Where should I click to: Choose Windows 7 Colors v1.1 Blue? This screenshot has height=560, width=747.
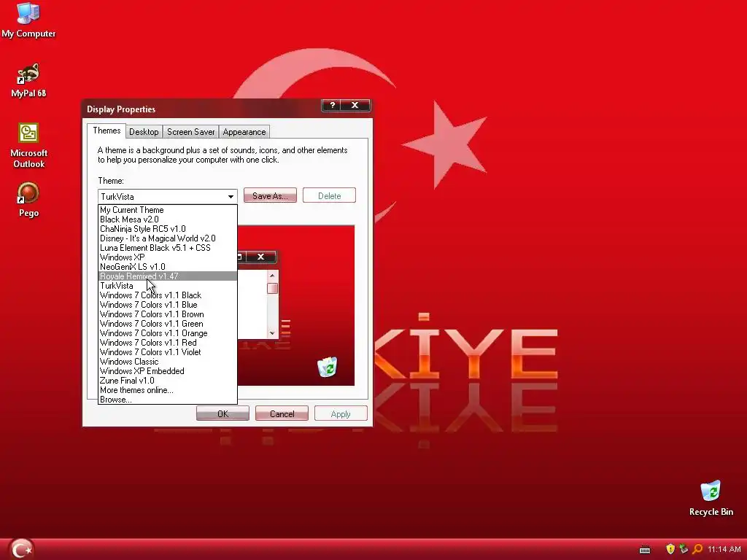point(168,305)
